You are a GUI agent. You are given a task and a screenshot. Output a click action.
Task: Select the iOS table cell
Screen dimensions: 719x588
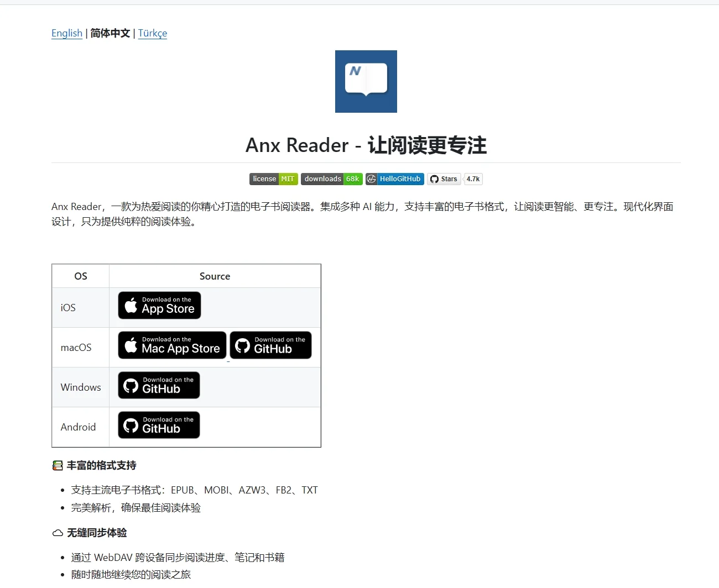81,308
